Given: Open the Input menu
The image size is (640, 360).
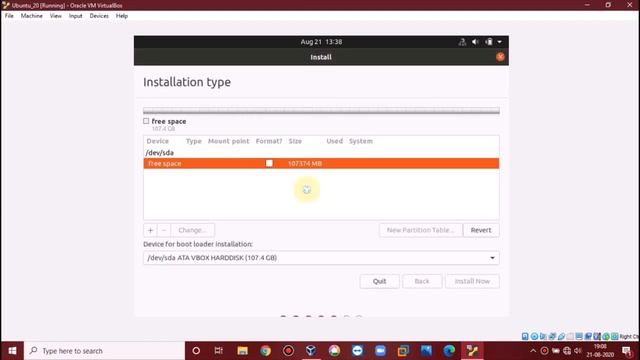Looking at the screenshot, I should point(76,16).
